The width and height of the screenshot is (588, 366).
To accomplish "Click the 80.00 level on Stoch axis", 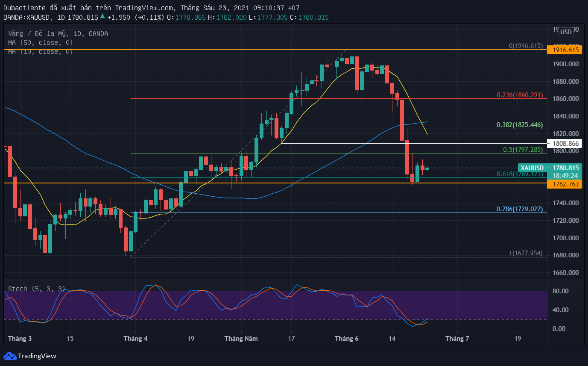I will click(560, 291).
